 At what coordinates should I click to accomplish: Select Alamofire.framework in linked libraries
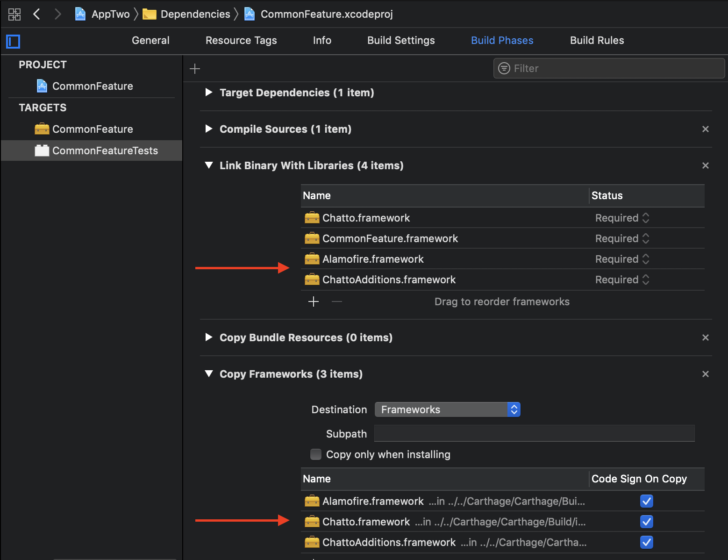pyautogui.click(x=503, y=259)
